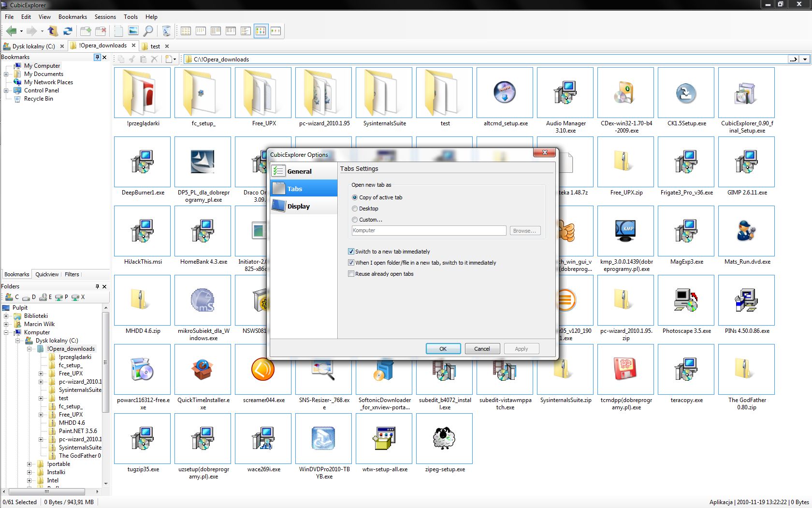Screen dimensions: 812x508
Task: Click the Paste clipboard icon
Action: tap(143, 59)
